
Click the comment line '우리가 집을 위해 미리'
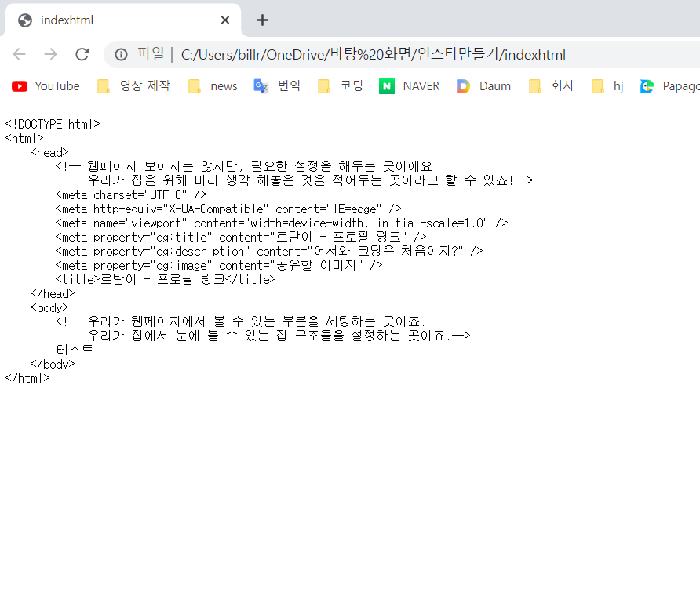click(310, 180)
